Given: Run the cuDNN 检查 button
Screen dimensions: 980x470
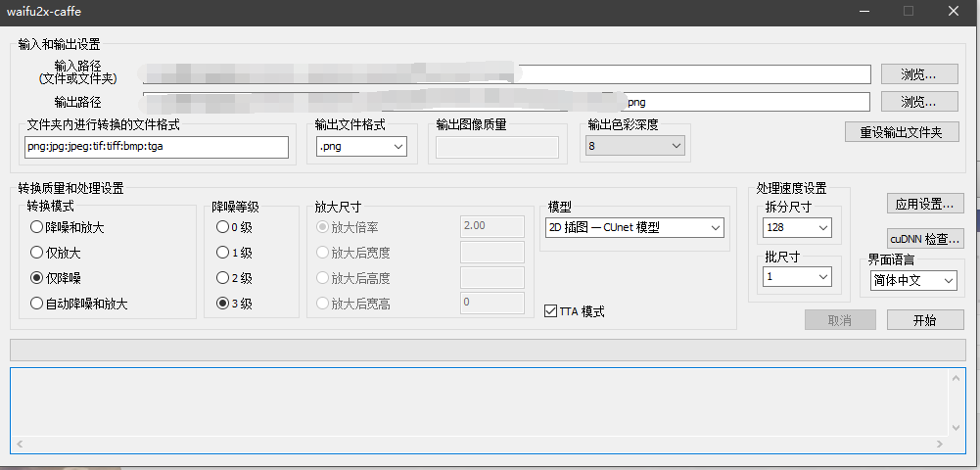Looking at the screenshot, I should [925, 238].
